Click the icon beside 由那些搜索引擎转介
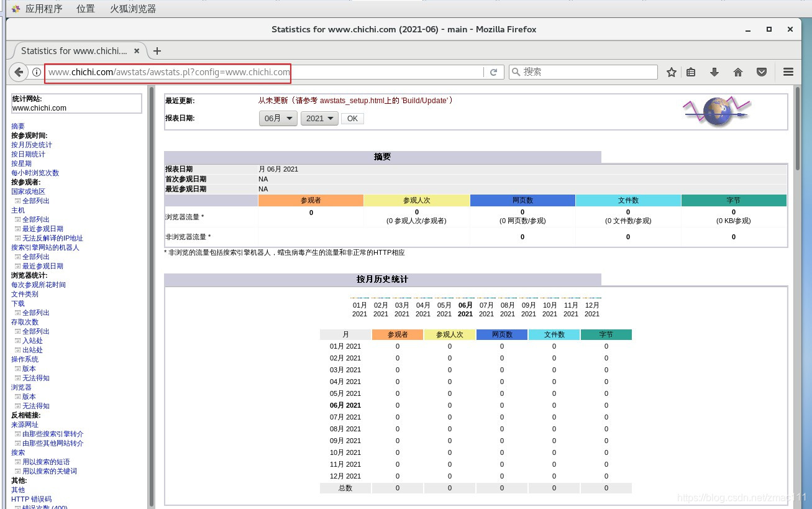 (x=17, y=434)
